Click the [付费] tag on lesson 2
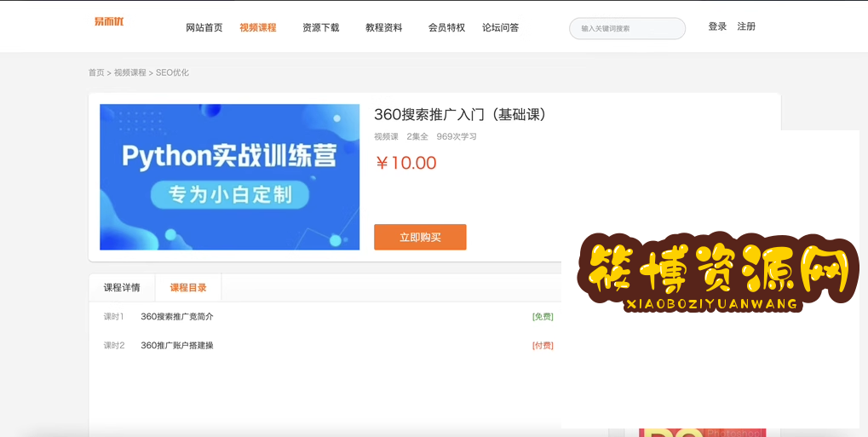The image size is (868, 437). pos(543,346)
